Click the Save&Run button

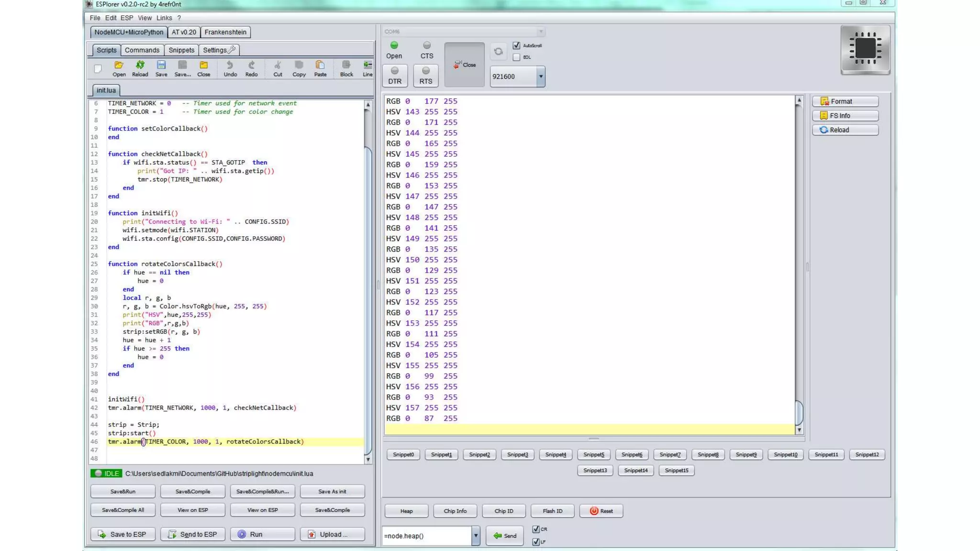coord(123,491)
